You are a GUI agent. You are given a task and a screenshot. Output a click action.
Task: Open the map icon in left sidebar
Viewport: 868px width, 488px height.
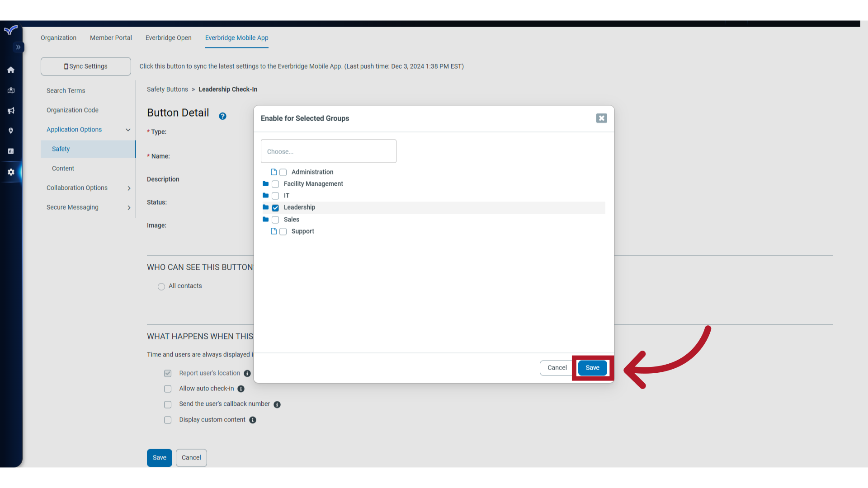pos(11,90)
